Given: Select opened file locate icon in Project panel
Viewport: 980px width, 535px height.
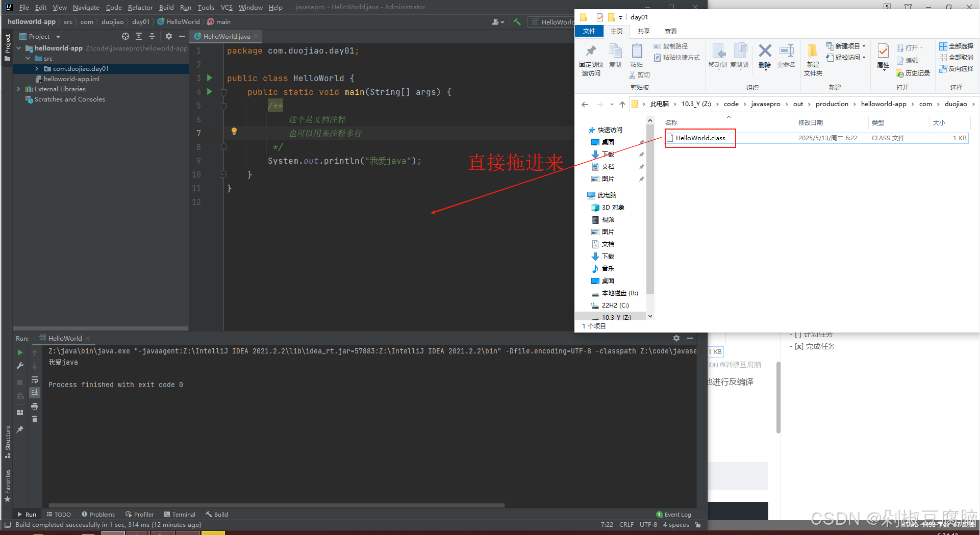Looking at the screenshot, I should click(x=125, y=36).
